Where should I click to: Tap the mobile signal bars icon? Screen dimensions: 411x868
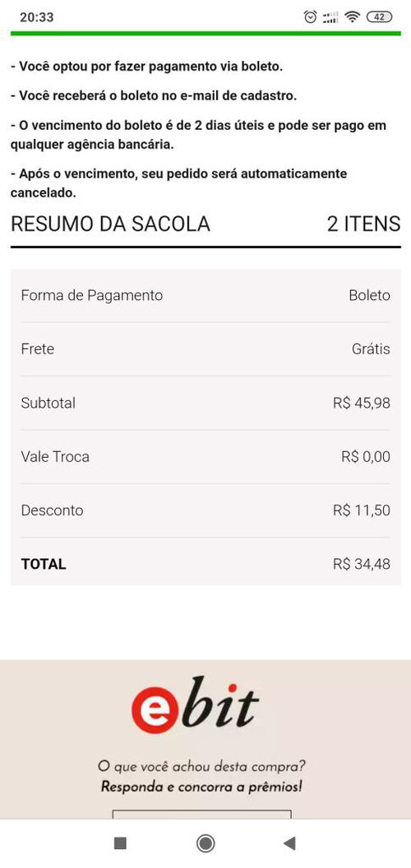330,17
